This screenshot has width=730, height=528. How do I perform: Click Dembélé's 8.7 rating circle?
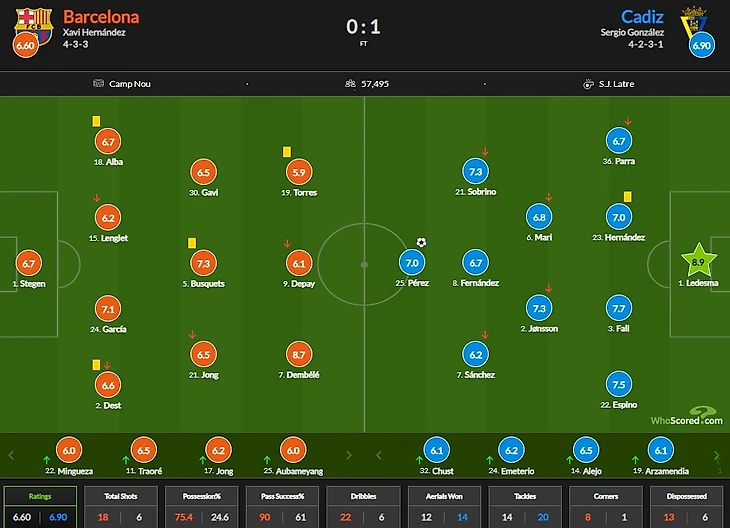coord(299,355)
